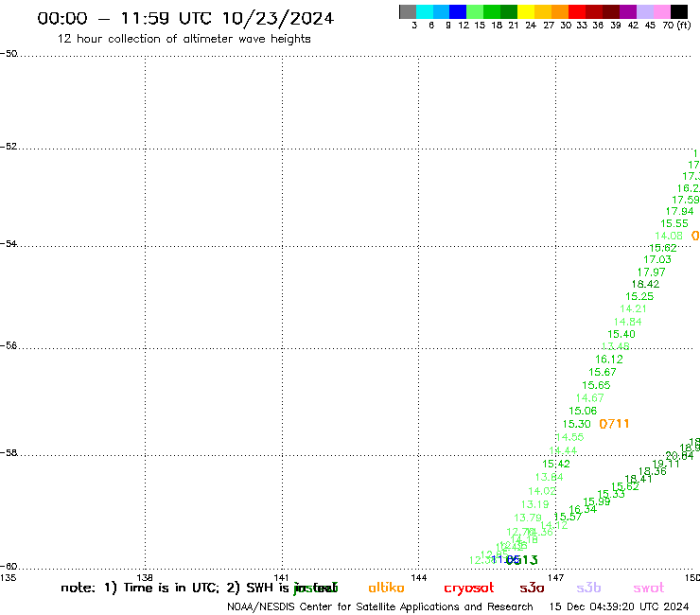
Task: Select the 14.67 wave height reading
Action: (x=589, y=398)
